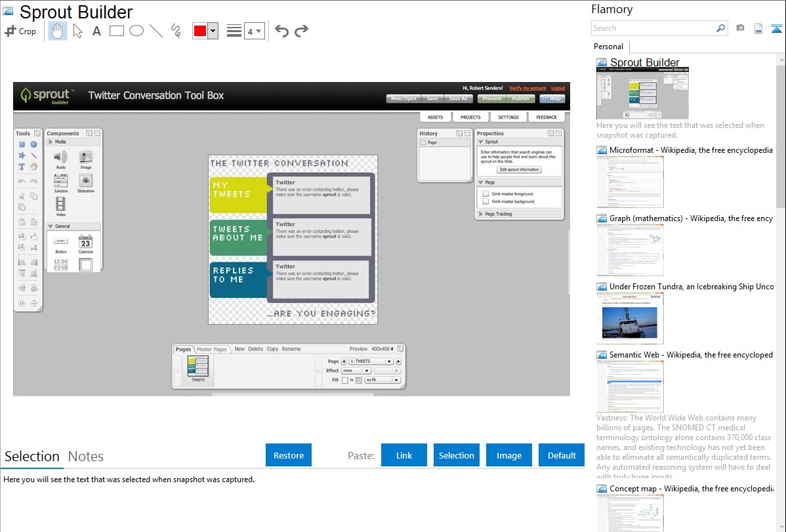Click the line thickness icon
The image size is (786, 532).
(234, 31)
